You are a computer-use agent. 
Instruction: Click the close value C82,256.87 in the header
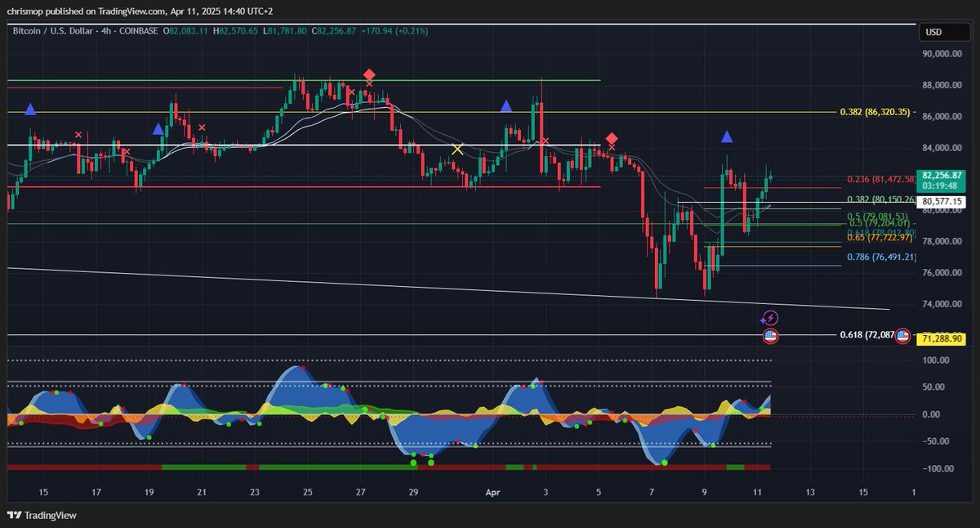(x=335, y=31)
